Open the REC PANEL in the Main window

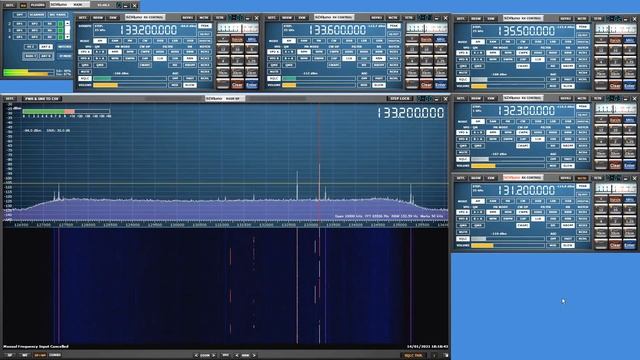(58, 15)
